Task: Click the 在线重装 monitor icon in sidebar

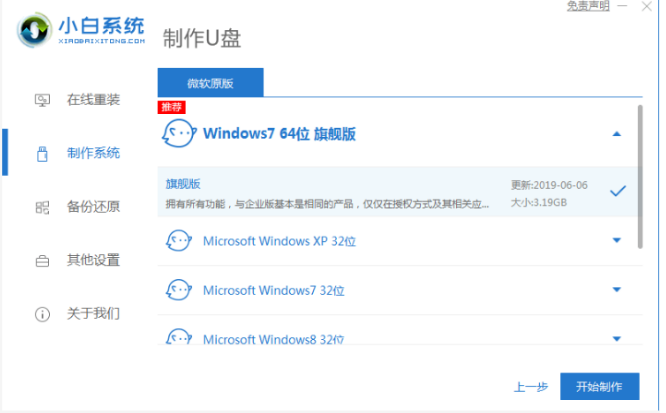Action: pyautogui.click(x=42, y=100)
